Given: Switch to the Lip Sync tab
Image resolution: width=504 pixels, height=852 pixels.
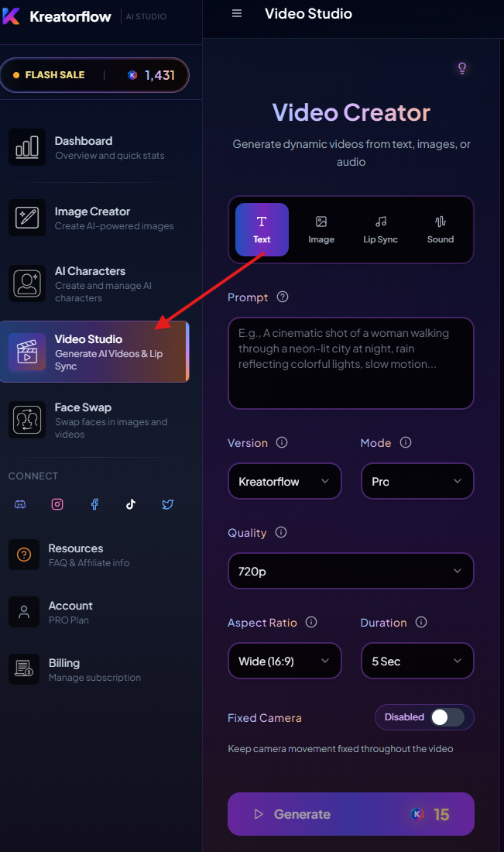Looking at the screenshot, I should pos(380,230).
